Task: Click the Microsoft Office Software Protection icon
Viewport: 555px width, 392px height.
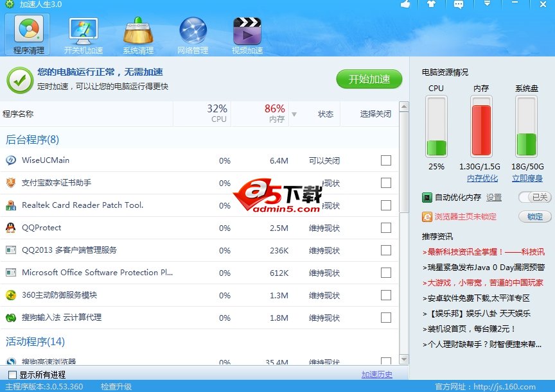Action: (11, 273)
